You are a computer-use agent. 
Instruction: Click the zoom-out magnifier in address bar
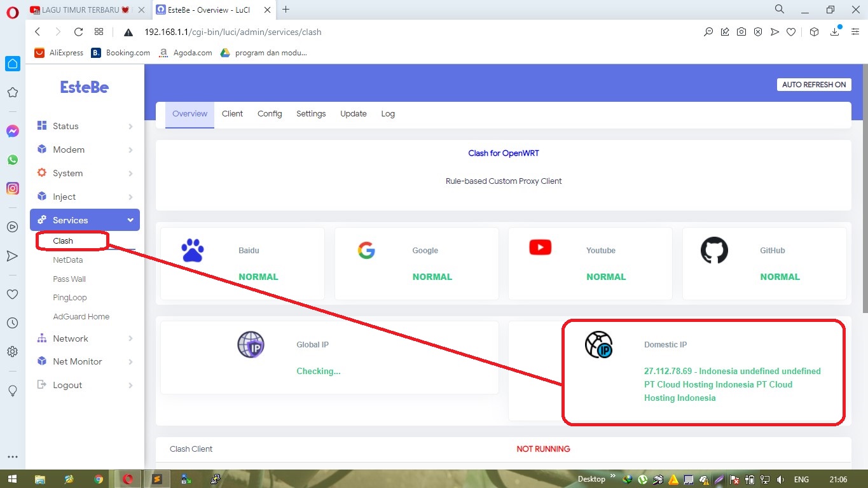[708, 32]
